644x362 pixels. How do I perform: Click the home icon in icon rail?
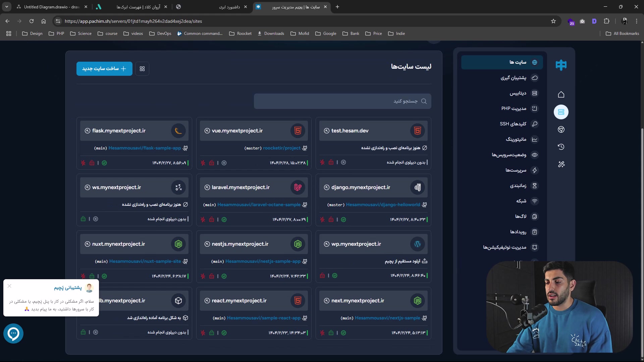click(x=561, y=95)
